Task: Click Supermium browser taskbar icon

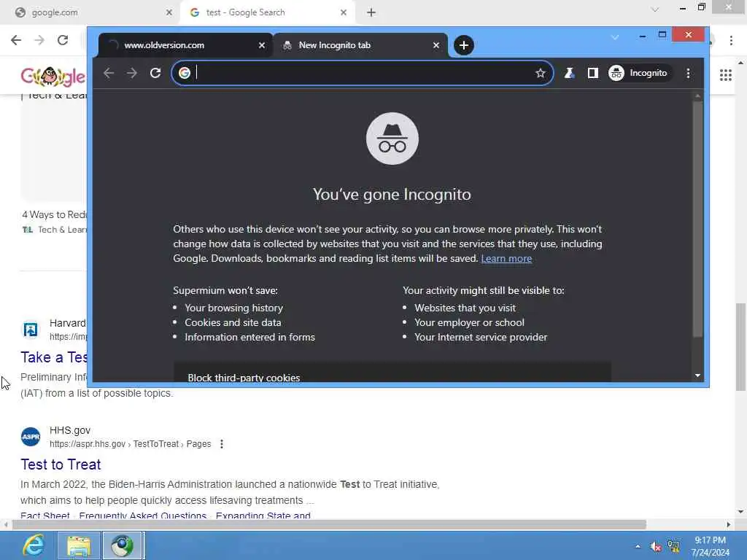Action: [123, 545]
